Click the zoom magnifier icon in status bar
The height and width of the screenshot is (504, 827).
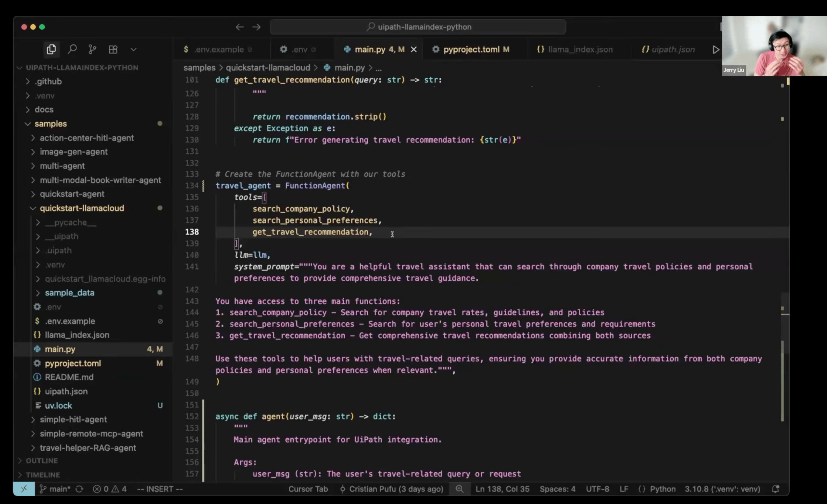tap(460, 489)
